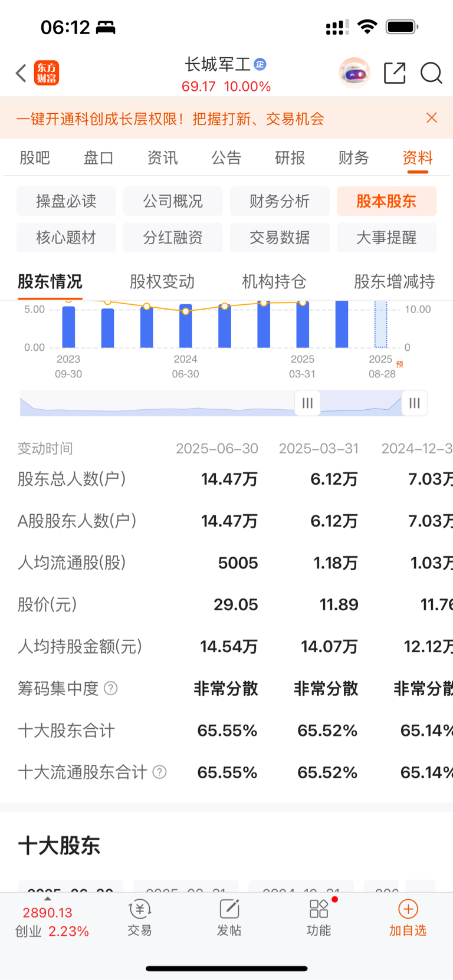
Task: Grab the right chart range slider handle
Action: click(x=415, y=403)
